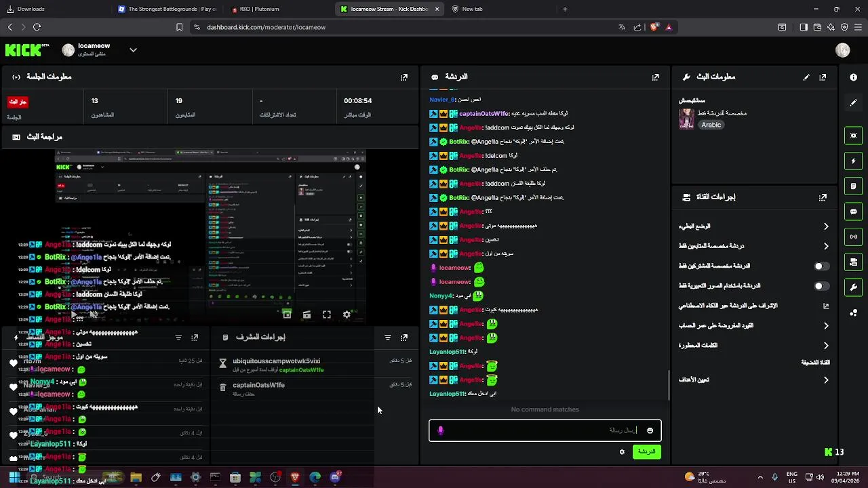Viewport: 868px width, 488px height.
Task: Pop out the stream info panel
Action: [x=823, y=77]
